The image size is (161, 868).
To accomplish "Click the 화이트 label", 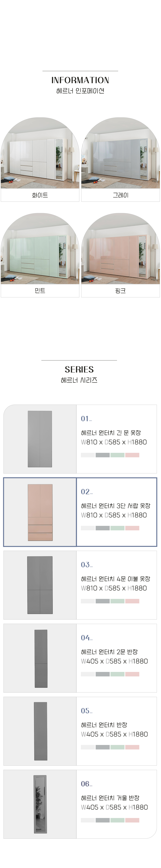I will click(40, 195).
